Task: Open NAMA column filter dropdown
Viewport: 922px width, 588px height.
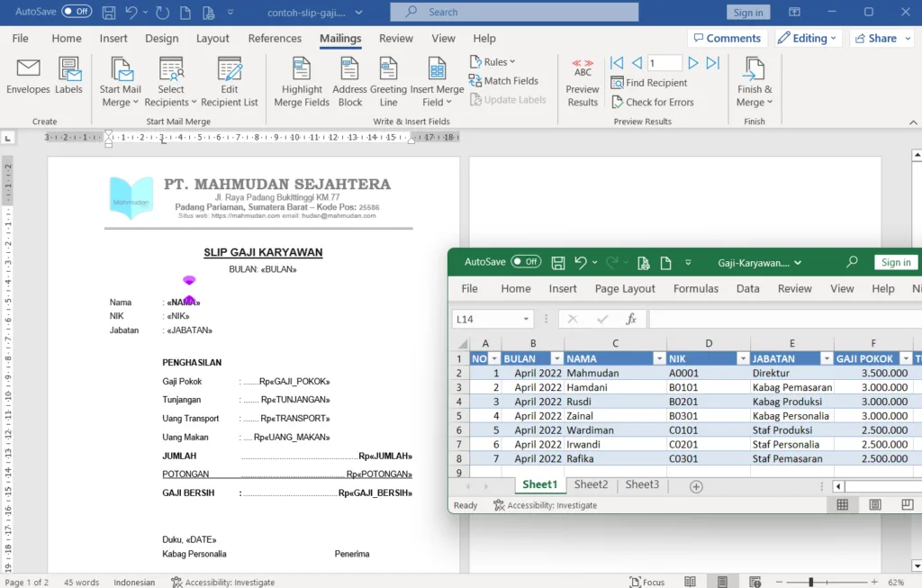Action: tap(659, 358)
